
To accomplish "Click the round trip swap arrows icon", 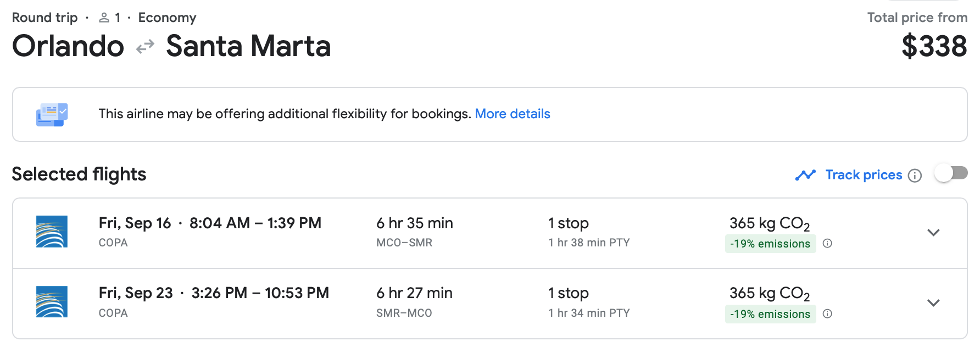I will pos(145,47).
